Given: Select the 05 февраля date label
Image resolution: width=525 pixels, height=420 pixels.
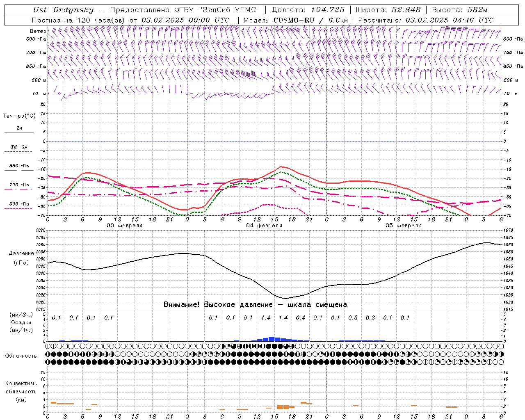Looking at the screenshot, I should tap(404, 226).
